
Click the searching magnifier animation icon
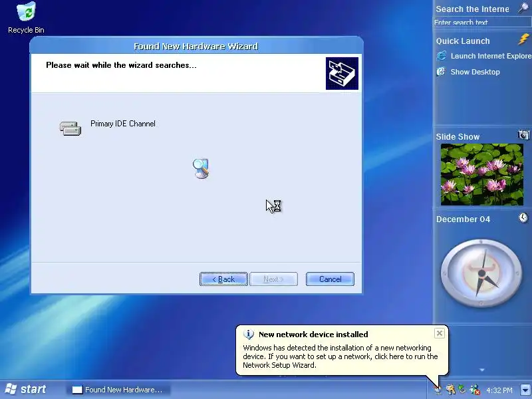pos(201,168)
